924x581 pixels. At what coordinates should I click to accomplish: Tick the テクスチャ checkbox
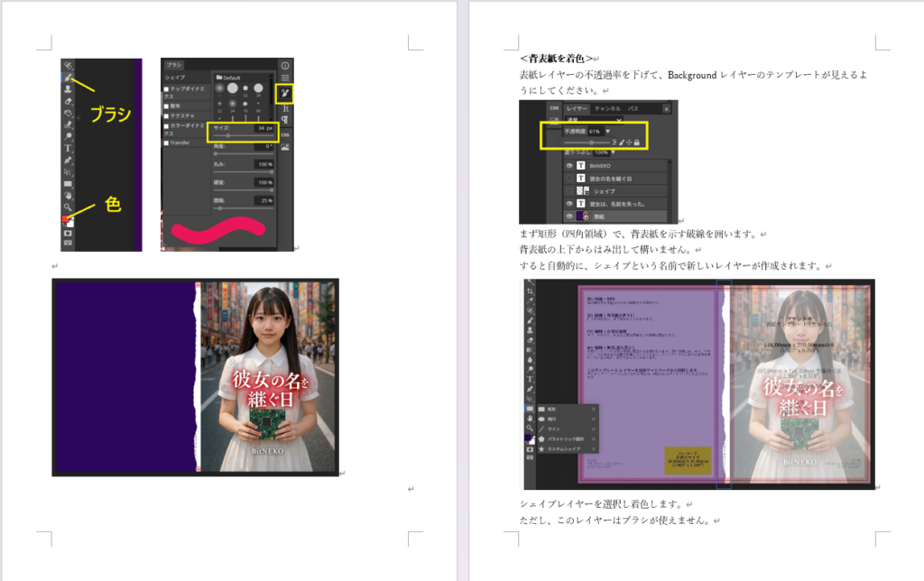tap(166, 116)
